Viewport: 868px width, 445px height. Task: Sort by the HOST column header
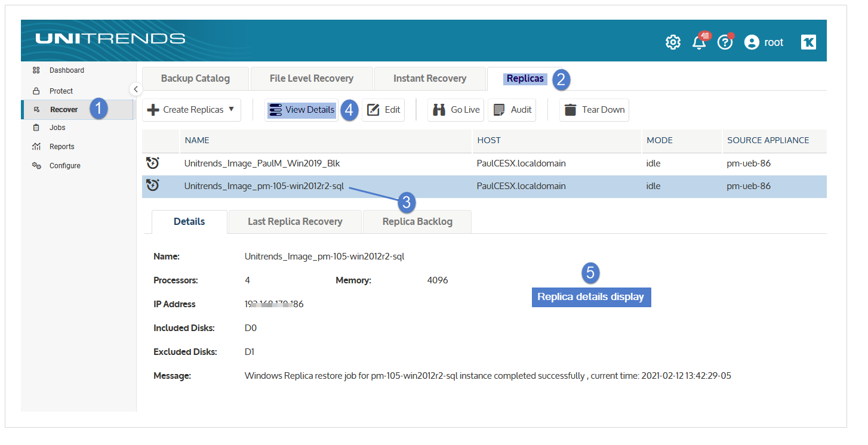click(557, 141)
